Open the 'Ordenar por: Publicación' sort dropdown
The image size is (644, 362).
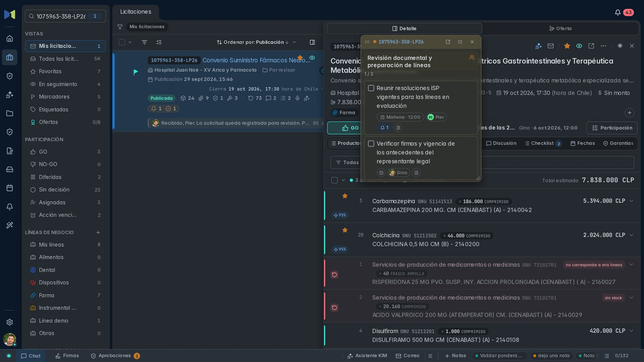click(256, 42)
